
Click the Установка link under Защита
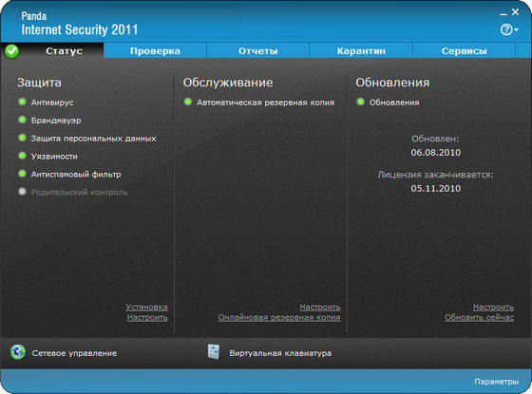pyautogui.click(x=146, y=307)
